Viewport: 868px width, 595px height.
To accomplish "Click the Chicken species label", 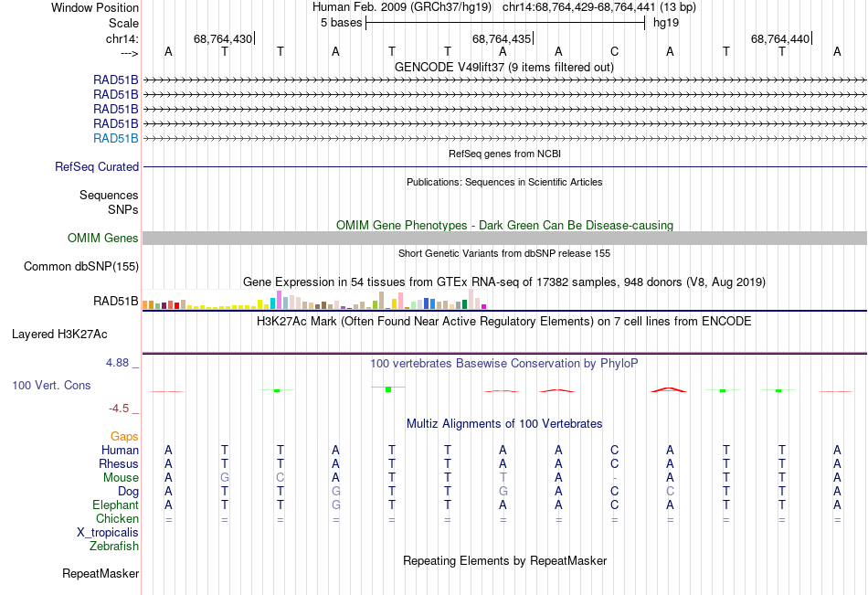I will point(117,518).
